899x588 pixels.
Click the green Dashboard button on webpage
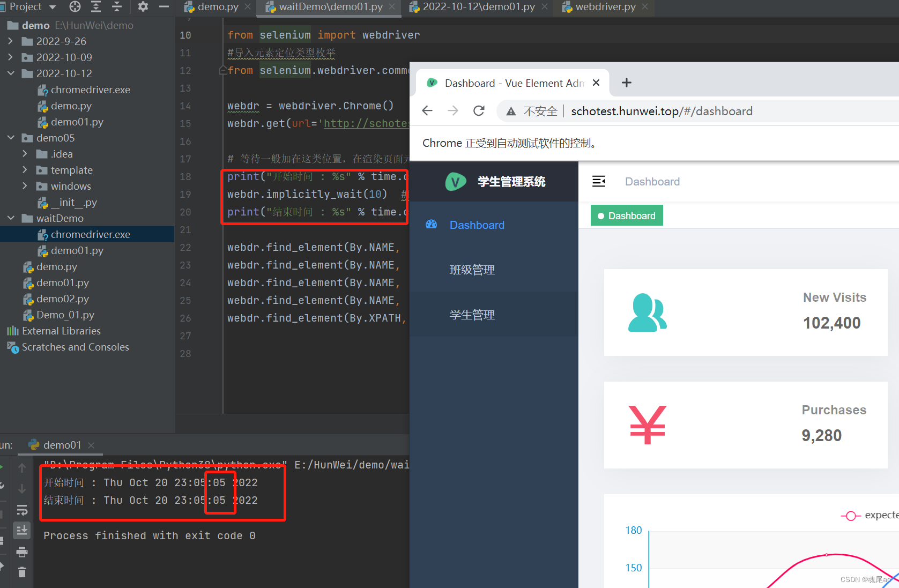click(626, 215)
